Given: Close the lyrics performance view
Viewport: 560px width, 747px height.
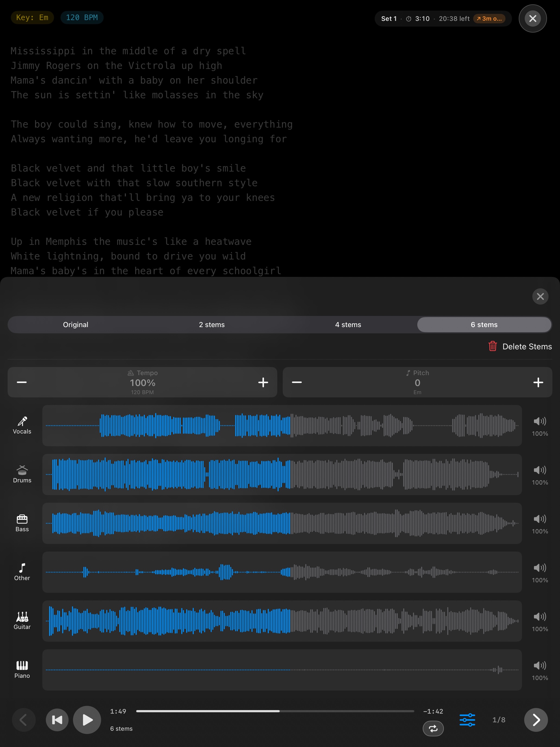Looking at the screenshot, I should point(533,18).
